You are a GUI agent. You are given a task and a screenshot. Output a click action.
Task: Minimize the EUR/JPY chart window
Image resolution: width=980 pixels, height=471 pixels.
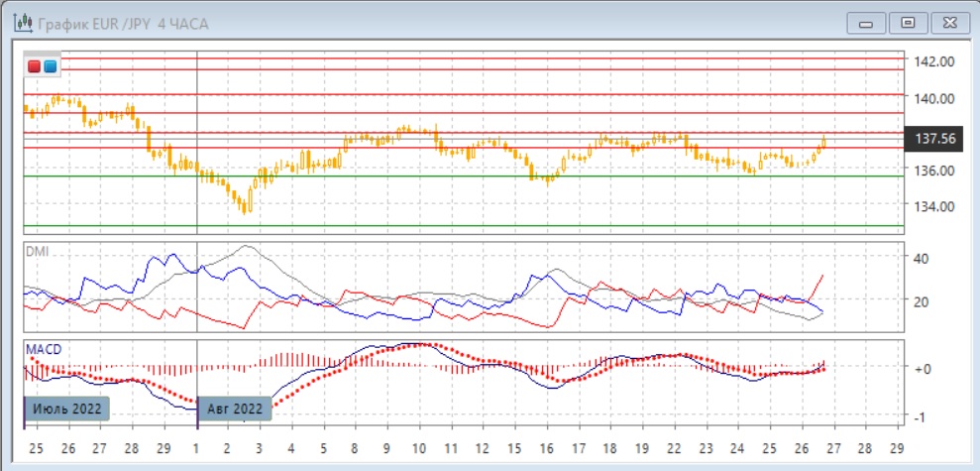(869, 21)
